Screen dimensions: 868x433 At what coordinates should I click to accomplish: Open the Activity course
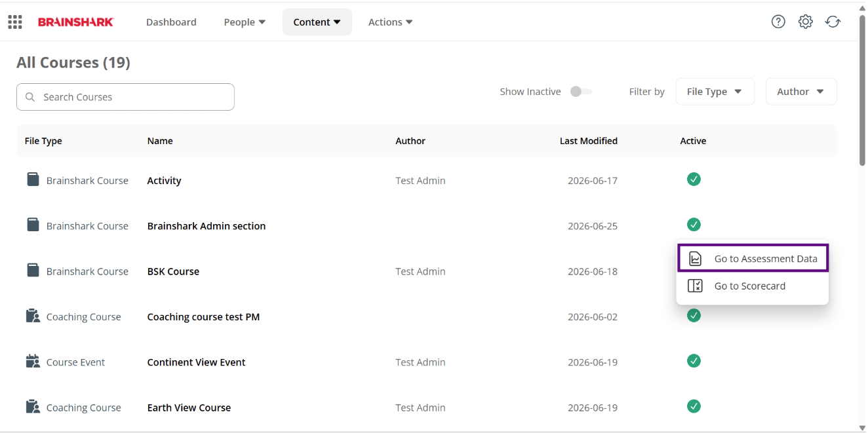pyautogui.click(x=164, y=181)
